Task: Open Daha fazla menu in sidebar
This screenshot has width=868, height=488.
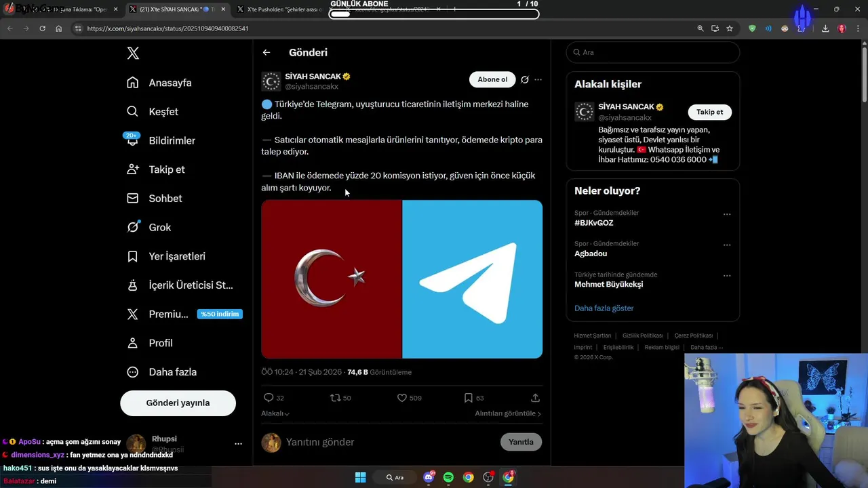Action: coord(162,372)
